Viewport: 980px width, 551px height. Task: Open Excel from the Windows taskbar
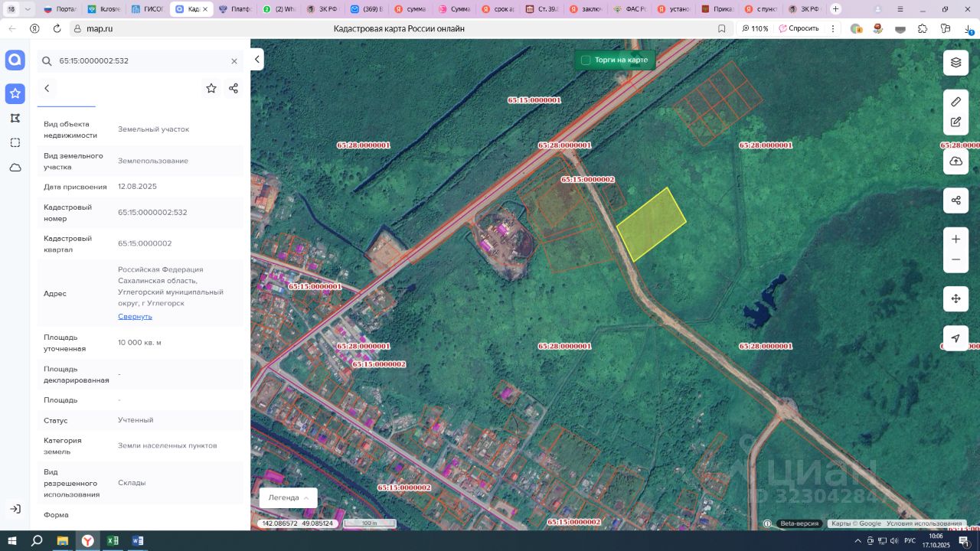(x=113, y=541)
